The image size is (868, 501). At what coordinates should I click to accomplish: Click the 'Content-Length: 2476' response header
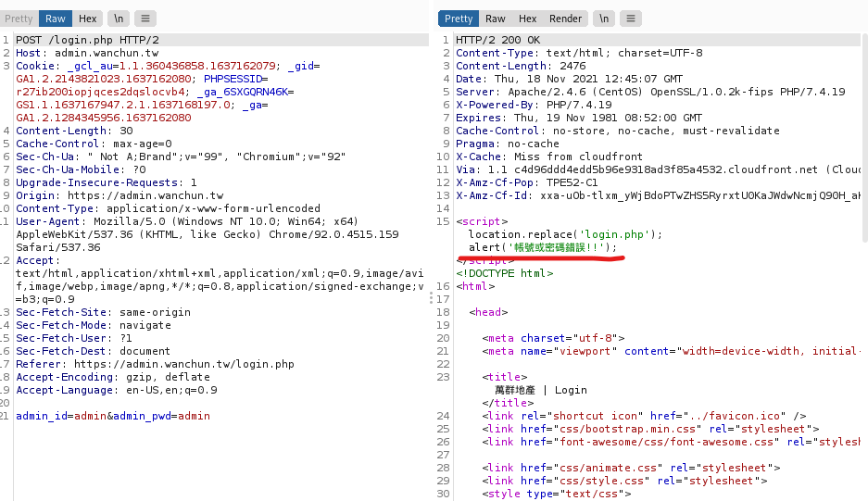(521, 66)
